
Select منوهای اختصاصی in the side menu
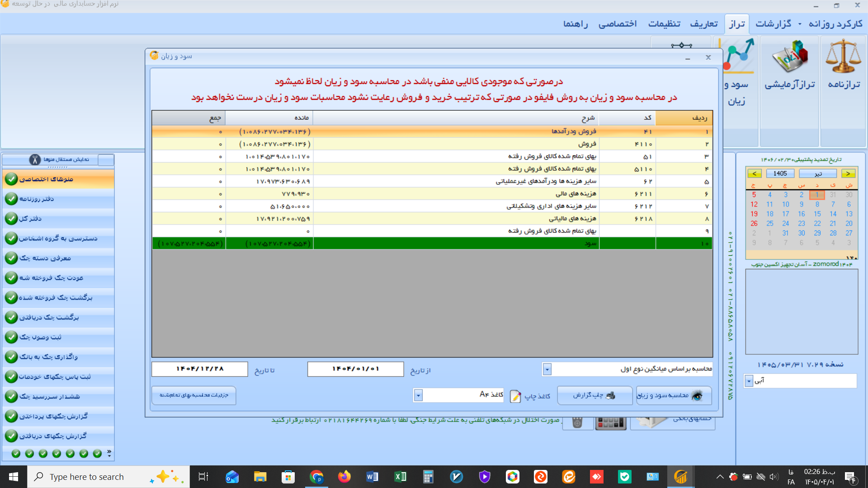click(58, 179)
